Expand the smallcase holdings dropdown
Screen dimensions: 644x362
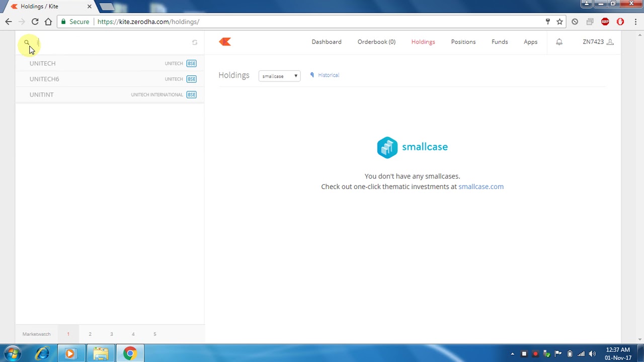pyautogui.click(x=280, y=76)
